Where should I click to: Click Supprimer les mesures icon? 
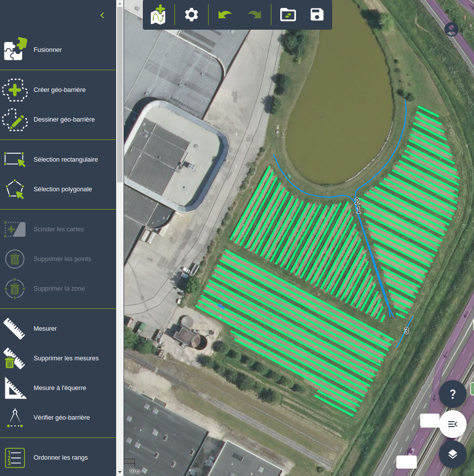(x=15, y=358)
